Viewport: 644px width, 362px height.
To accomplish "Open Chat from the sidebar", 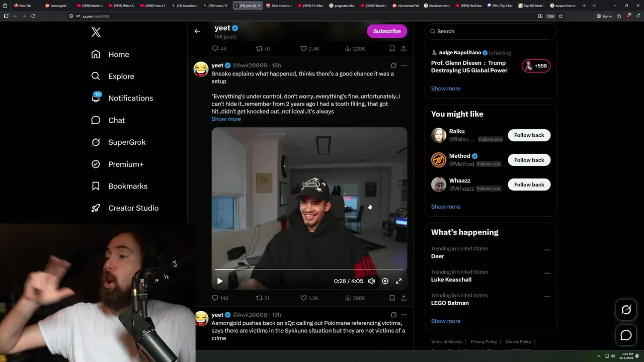I will (x=108, y=120).
